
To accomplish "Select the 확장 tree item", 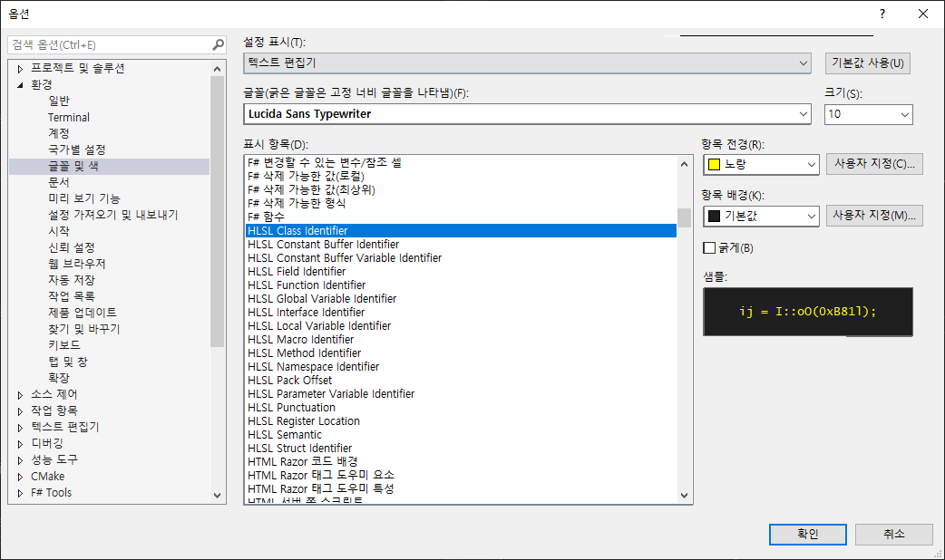I will pos(59,378).
